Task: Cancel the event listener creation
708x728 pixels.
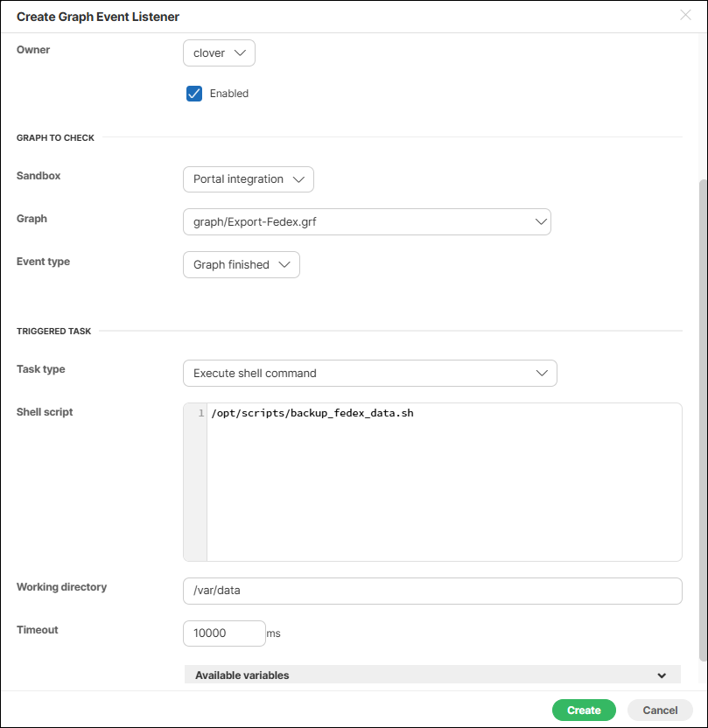Action: click(660, 710)
